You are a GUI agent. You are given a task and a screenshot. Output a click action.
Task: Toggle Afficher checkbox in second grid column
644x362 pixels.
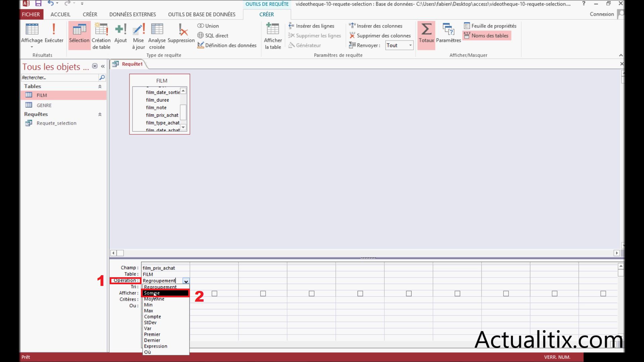[214, 294]
